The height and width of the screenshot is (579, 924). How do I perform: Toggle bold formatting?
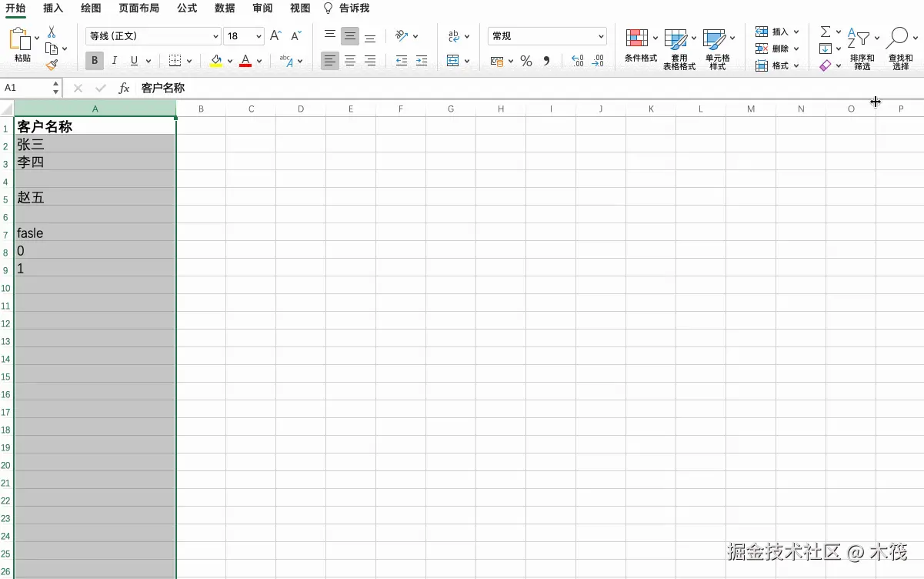pyautogui.click(x=94, y=60)
